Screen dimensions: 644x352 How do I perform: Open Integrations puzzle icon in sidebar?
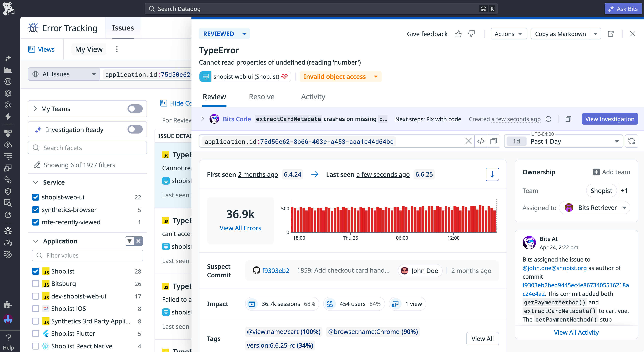pos(8,304)
